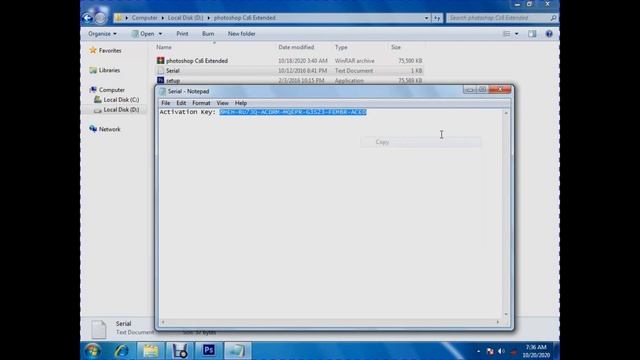This screenshot has width=640, height=360.
Task: Click Print in Explorer toolbar
Action: point(182,34)
